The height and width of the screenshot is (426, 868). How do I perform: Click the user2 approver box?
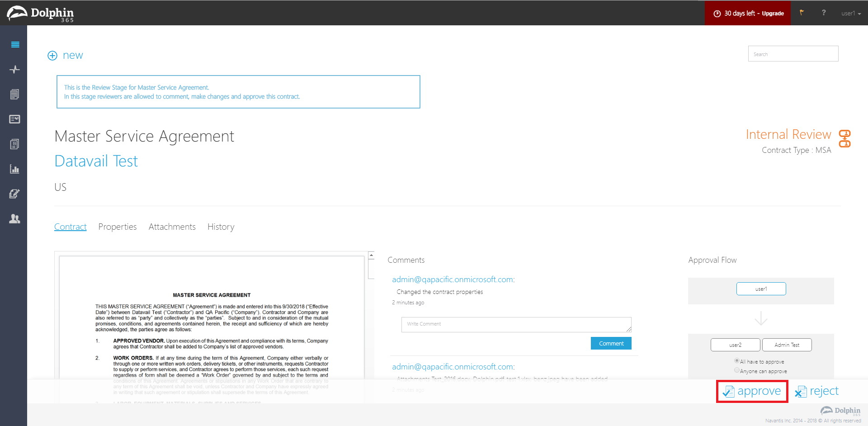736,345
